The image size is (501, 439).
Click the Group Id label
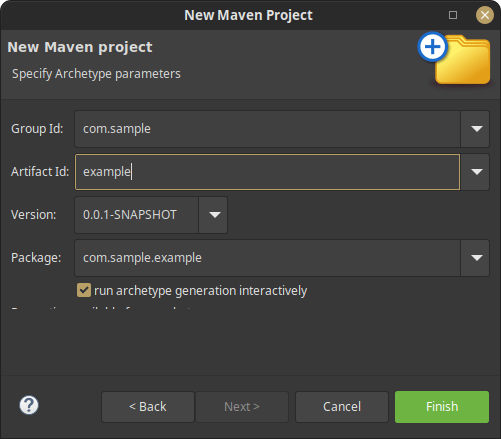(x=37, y=129)
